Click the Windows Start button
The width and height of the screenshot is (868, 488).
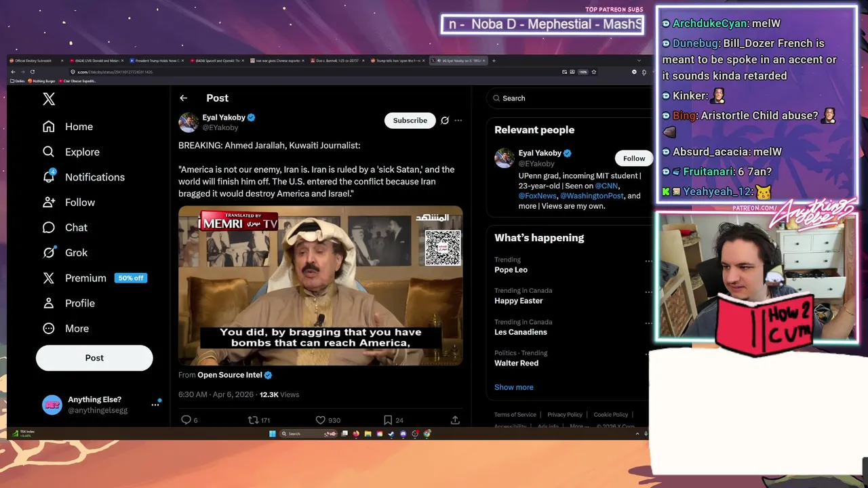point(273,434)
